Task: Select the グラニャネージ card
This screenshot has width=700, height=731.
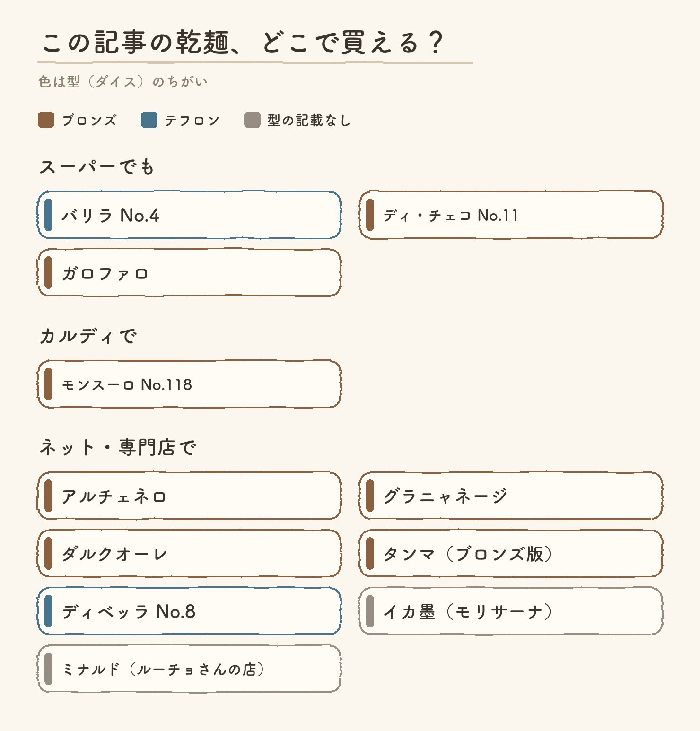Action: point(511,496)
